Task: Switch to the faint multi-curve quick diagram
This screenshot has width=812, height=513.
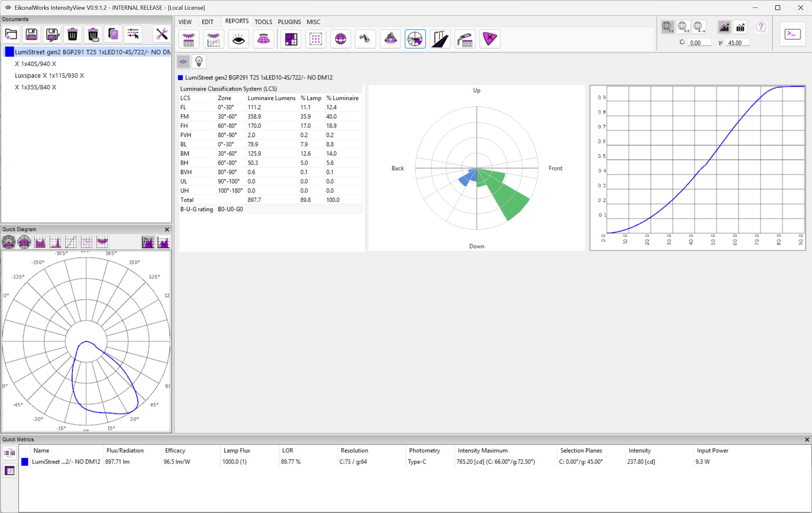Action: (86, 242)
